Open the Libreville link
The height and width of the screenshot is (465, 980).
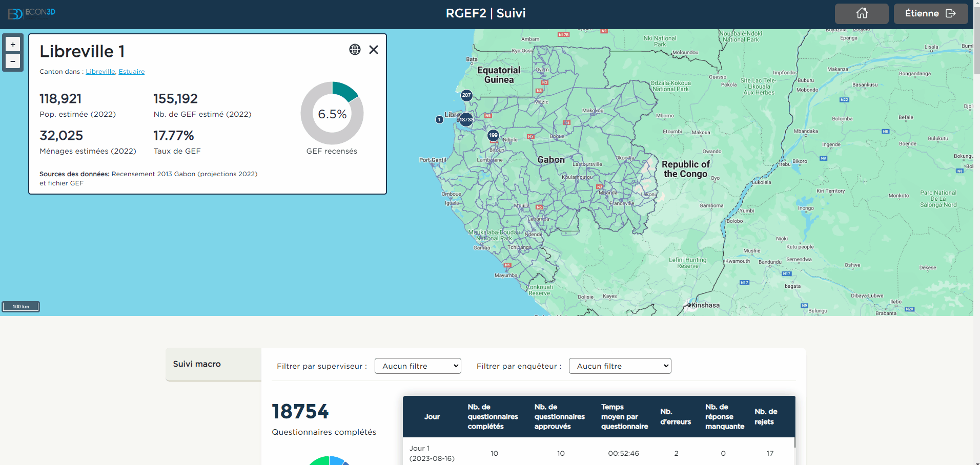tap(100, 72)
